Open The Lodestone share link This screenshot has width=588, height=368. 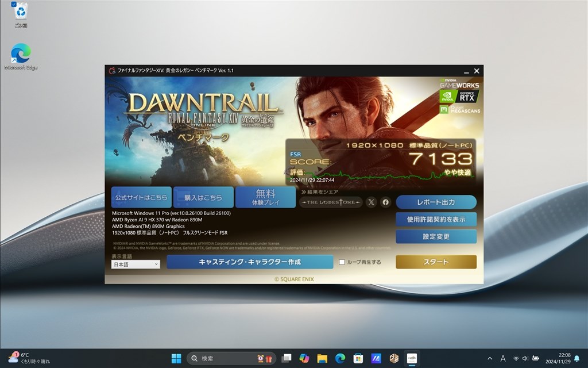click(x=331, y=202)
